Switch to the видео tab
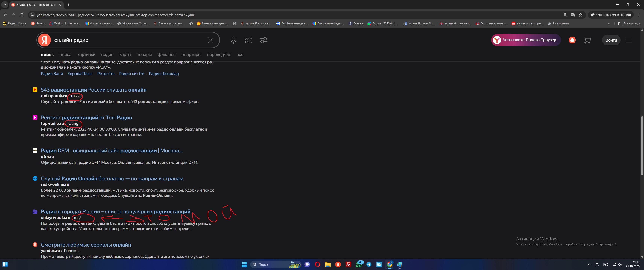The width and height of the screenshot is (644, 270). tap(107, 55)
